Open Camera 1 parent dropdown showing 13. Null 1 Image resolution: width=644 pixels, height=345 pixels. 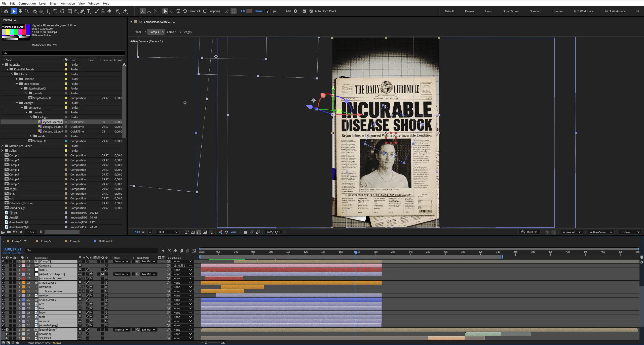(x=182, y=266)
